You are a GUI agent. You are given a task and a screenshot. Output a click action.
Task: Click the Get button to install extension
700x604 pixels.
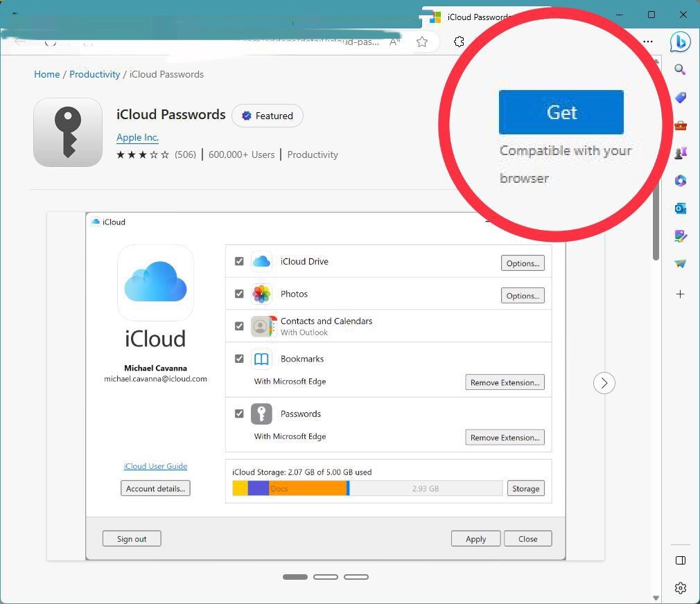pos(561,112)
